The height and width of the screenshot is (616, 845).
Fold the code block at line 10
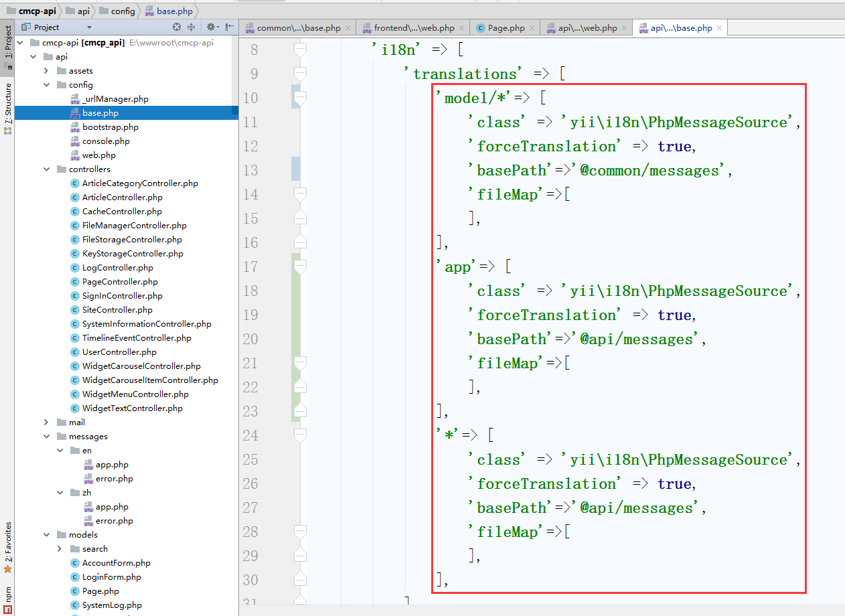point(300,98)
